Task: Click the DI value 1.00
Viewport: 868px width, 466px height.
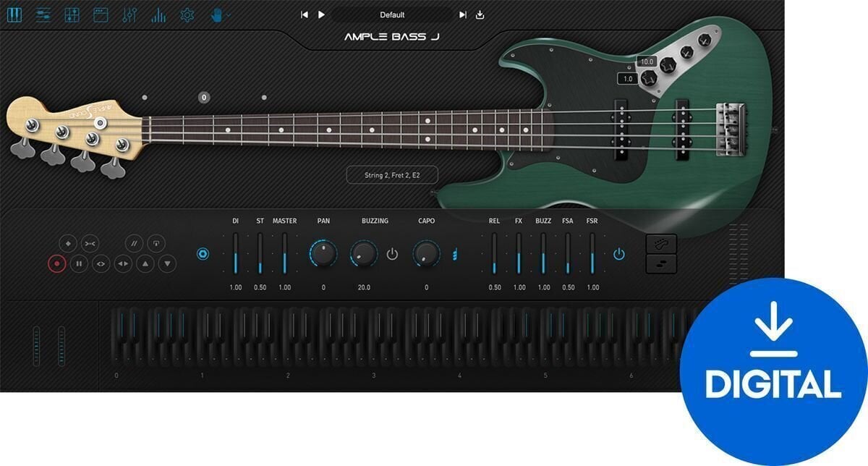Action: click(236, 287)
